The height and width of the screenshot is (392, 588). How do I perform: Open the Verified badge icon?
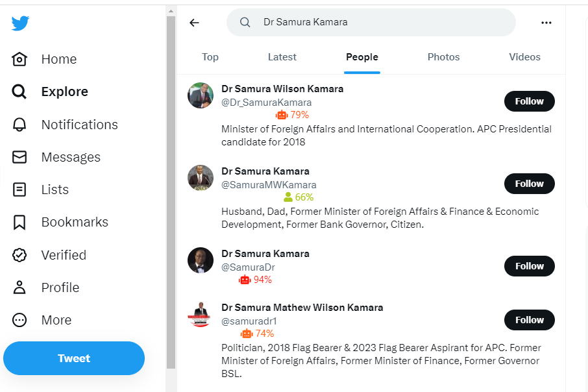[20, 255]
